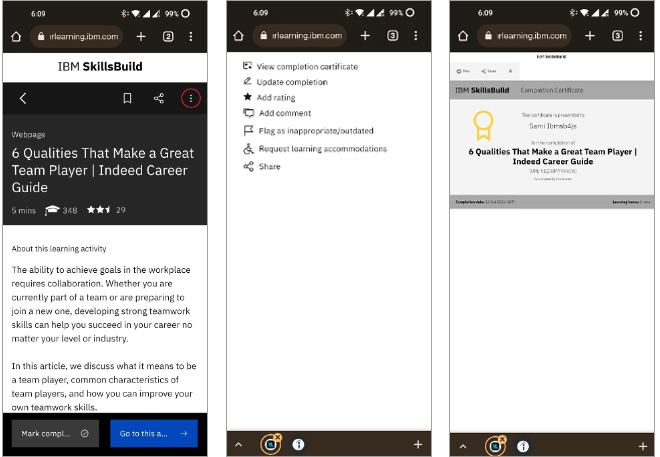
Task: Click the graduation cap icon next to 348
Action: coord(52,210)
